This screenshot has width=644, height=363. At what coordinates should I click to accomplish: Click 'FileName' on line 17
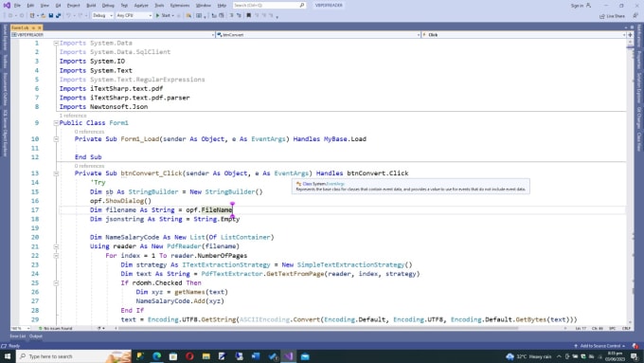pyautogui.click(x=217, y=210)
